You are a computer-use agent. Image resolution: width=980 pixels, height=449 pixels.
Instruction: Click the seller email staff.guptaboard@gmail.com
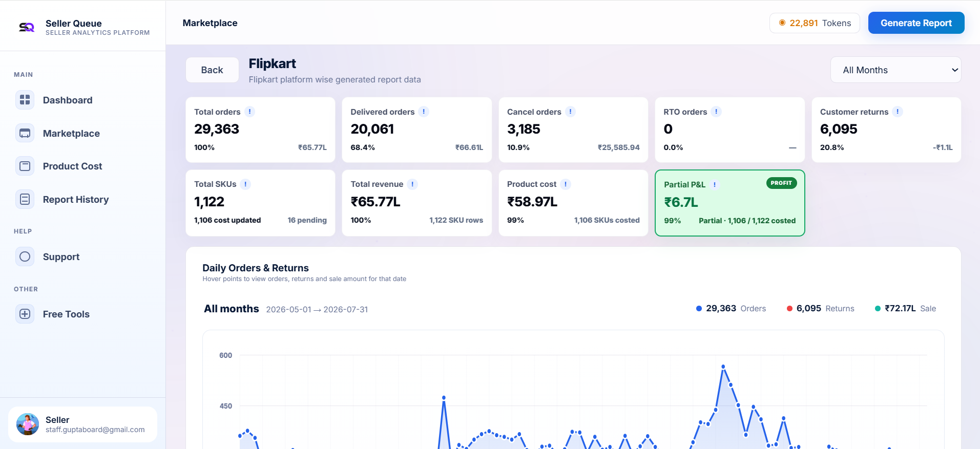[x=95, y=430]
